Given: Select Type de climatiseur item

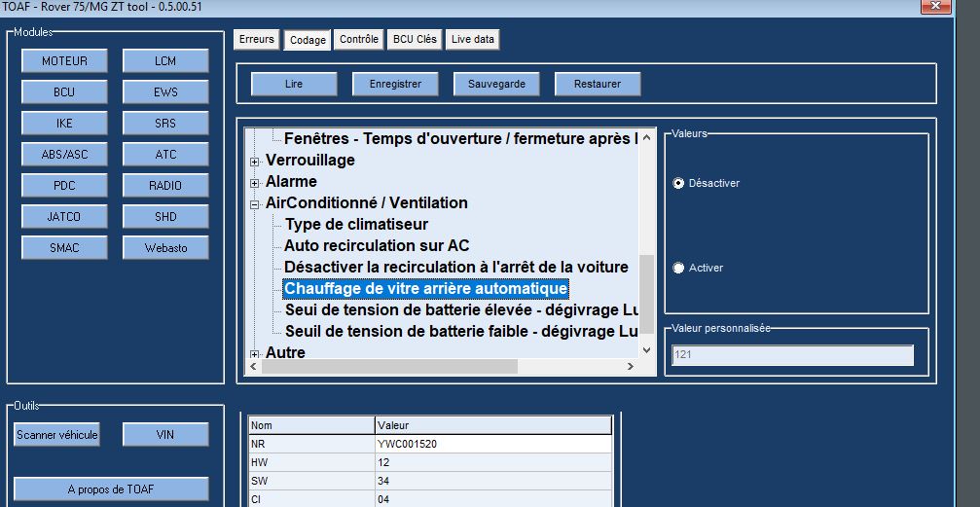Looking at the screenshot, I should (357, 224).
